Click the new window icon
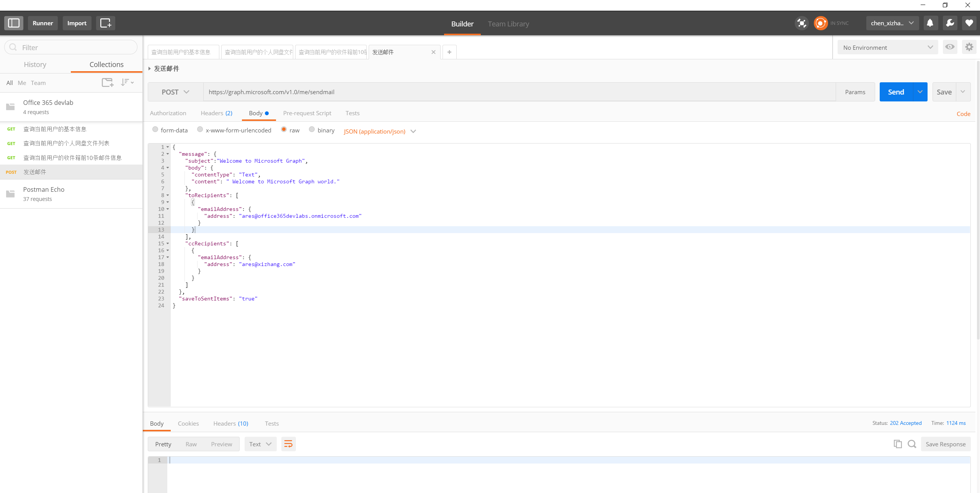980x493 pixels. pos(105,23)
